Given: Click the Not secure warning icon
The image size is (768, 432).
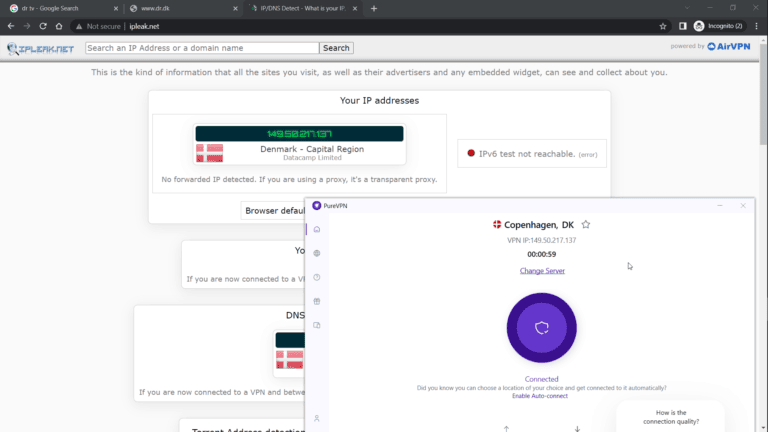Looking at the screenshot, I should [79, 26].
